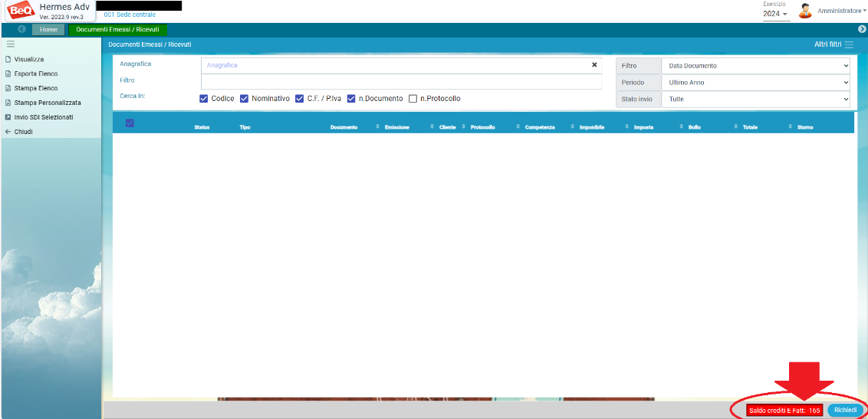This screenshot has width=868, height=419.
Task: Open the Stato invio dropdown
Action: tap(755, 100)
